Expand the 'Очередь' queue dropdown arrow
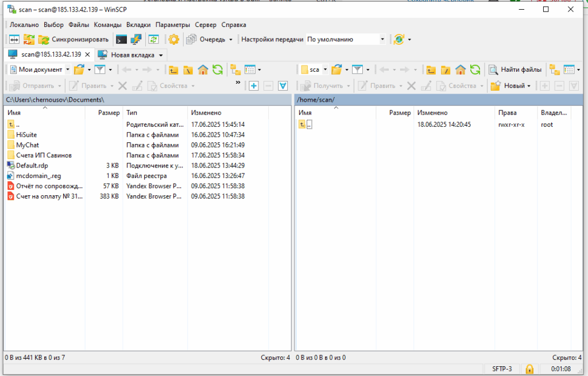Screen dimensions: 588x376 point(231,40)
